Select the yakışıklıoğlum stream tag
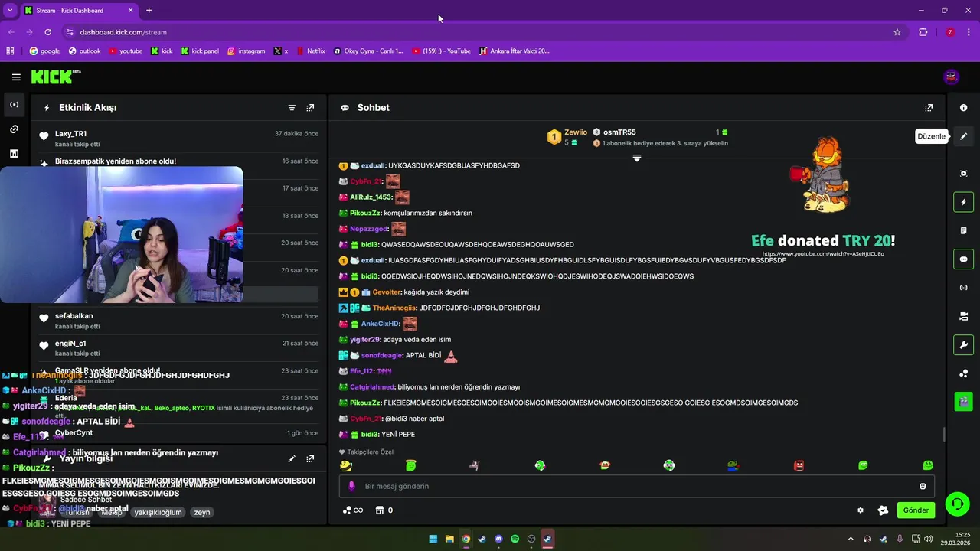Screen dimensions: 980x551 pos(158,512)
